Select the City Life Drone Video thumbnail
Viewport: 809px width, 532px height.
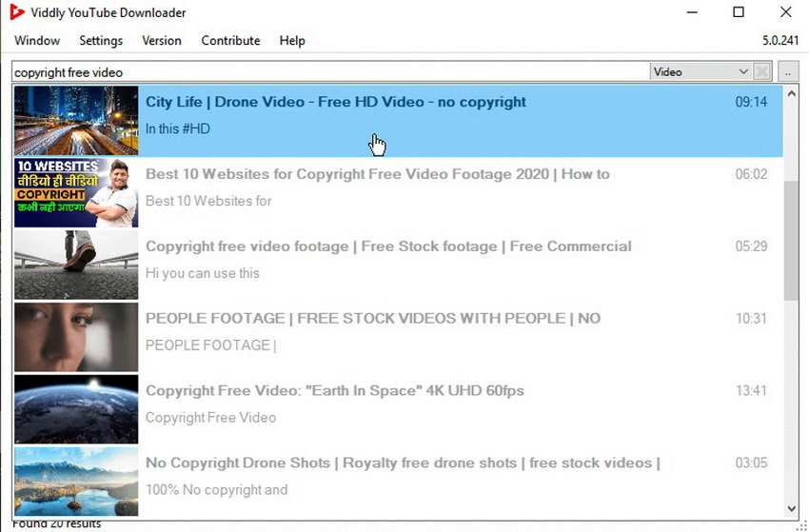(x=76, y=120)
